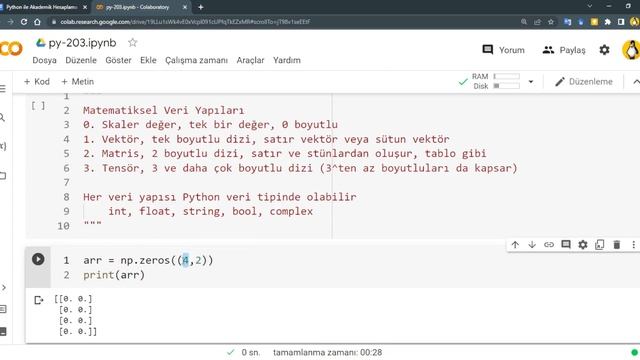
Task: Open the Göster menu
Action: pyautogui.click(x=118, y=60)
